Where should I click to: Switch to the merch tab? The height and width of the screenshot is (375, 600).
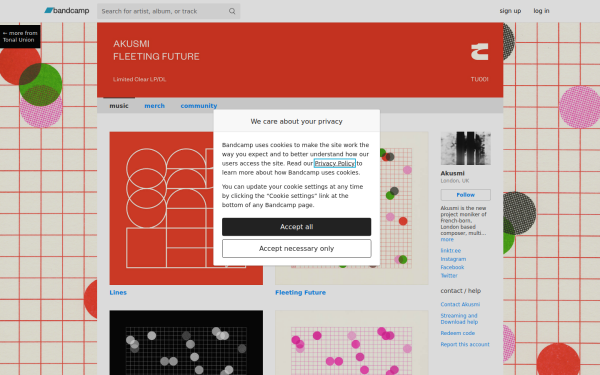click(155, 106)
